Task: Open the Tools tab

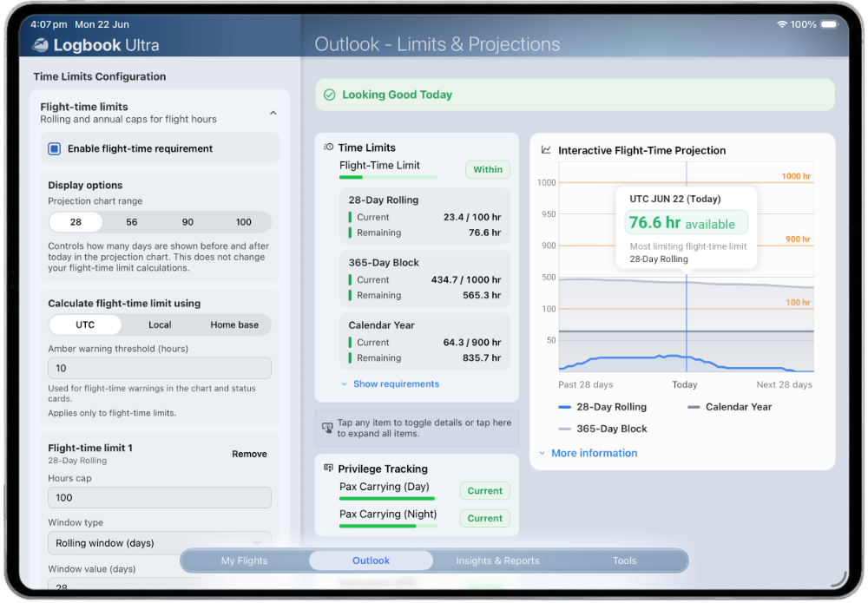Action: [x=624, y=561]
